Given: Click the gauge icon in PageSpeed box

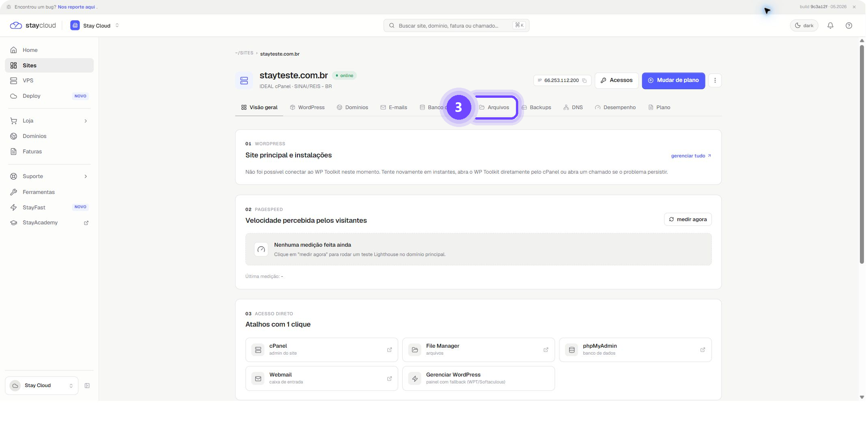Looking at the screenshot, I should (x=261, y=250).
